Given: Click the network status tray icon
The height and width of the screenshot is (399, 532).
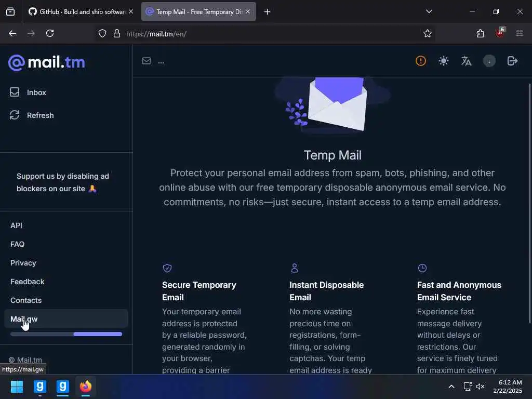Looking at the screenshot, I should pos(468,387).
